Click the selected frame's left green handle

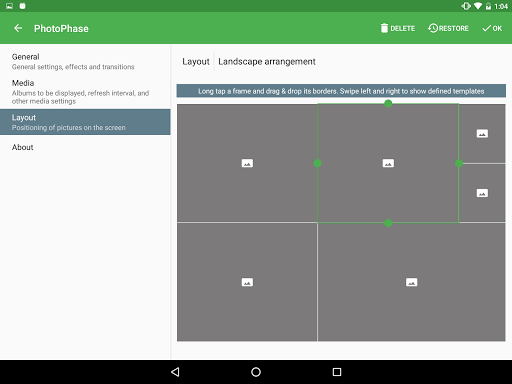pyautogui.click(x=317, y=163)
